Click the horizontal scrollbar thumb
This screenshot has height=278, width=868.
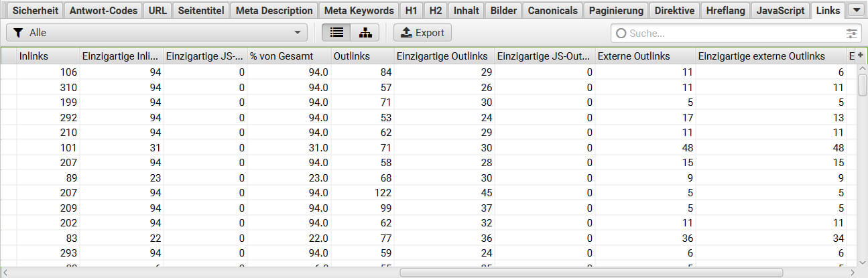point(591,273)
